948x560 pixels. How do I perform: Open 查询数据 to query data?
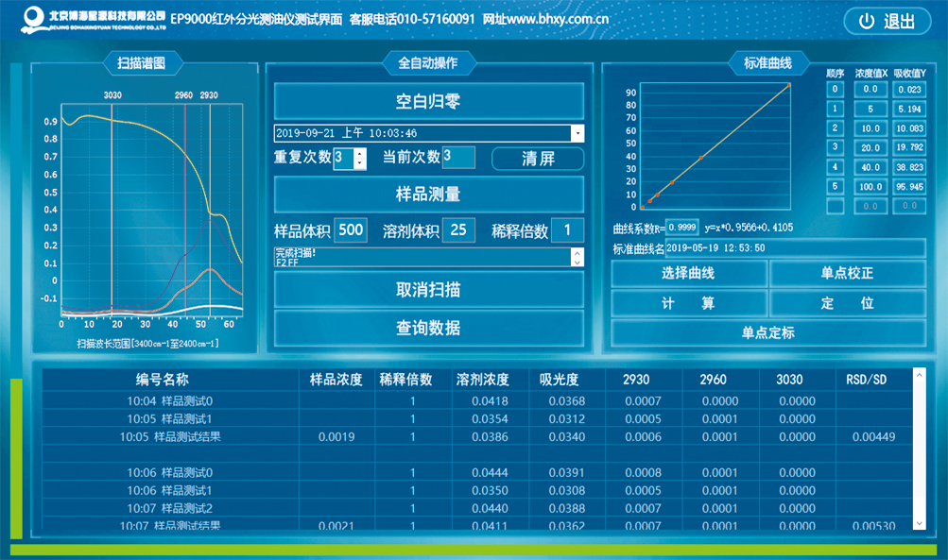click(x=428, y=328)
